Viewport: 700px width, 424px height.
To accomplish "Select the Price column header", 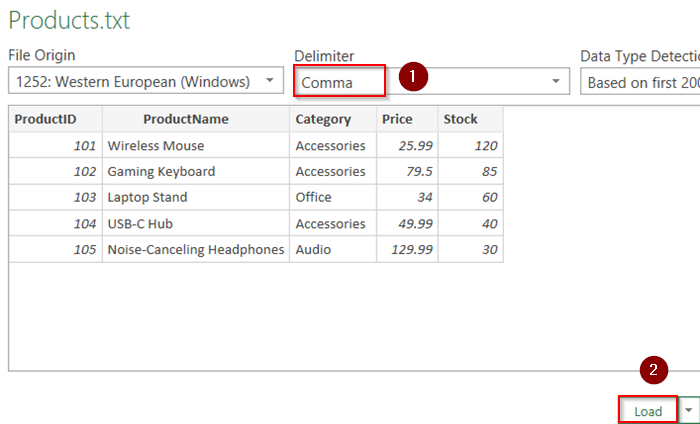I will pos(407,119).
